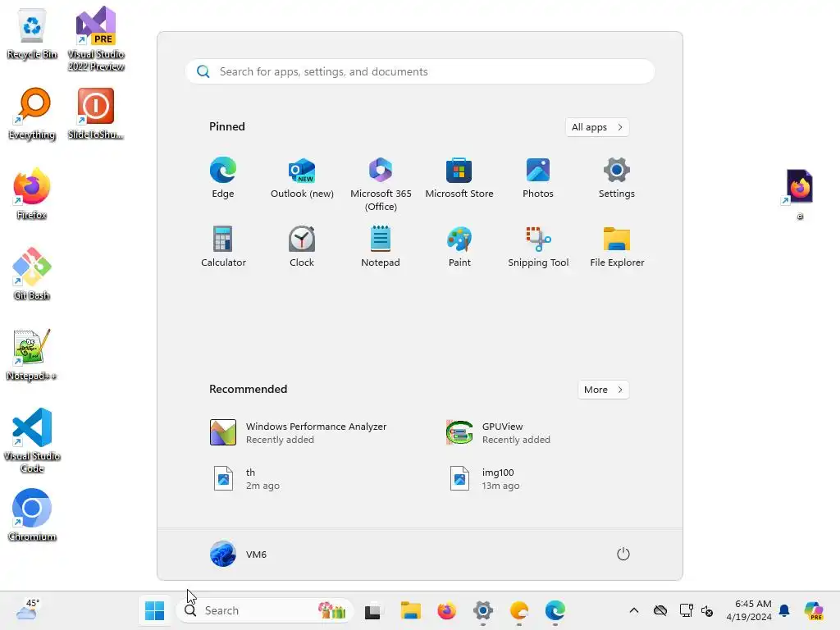Select Chromium desktop shortcut
The width and height of the screenshot is (840, 630).
tap(32, 515)
